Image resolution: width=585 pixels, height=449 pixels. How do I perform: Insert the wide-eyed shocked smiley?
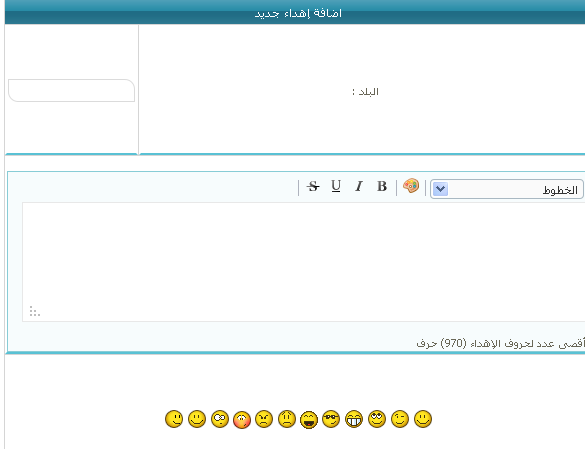coord(220,419)
